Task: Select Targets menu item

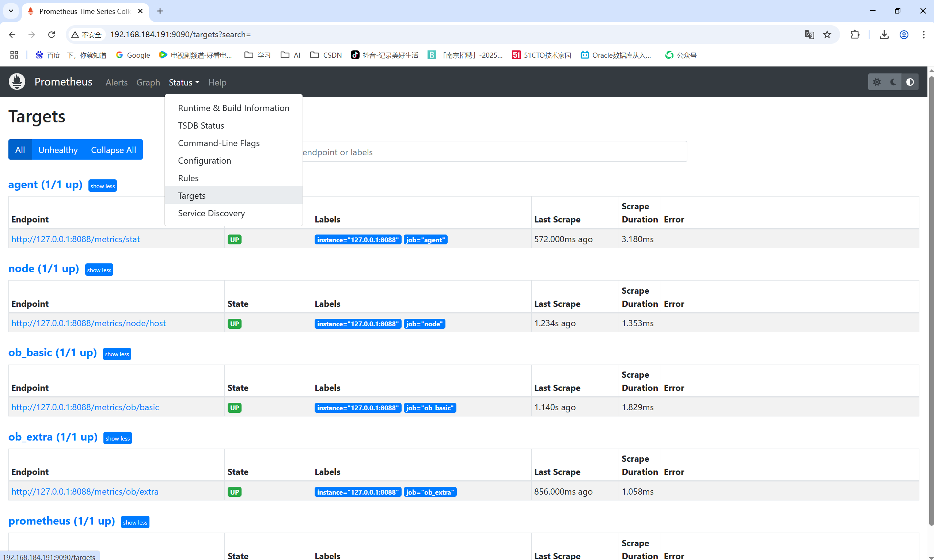Action: (x=233, y=195)
